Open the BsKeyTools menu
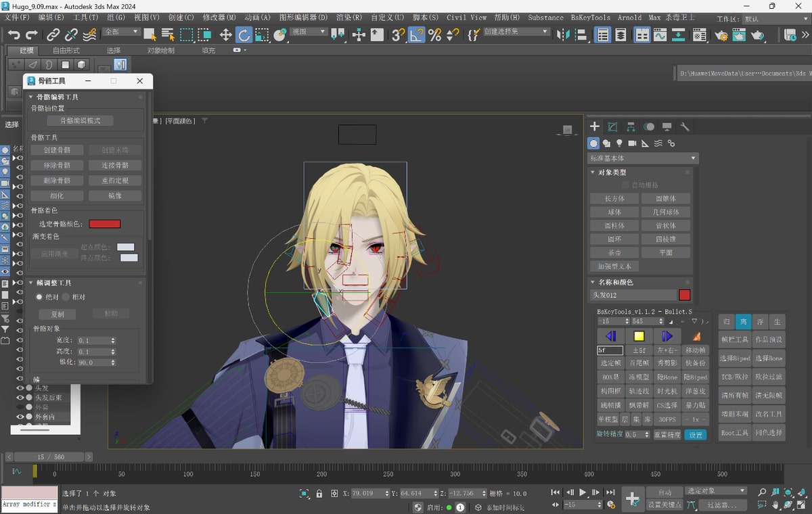This screenshot has height=514, width=812. tap(591, 17)
